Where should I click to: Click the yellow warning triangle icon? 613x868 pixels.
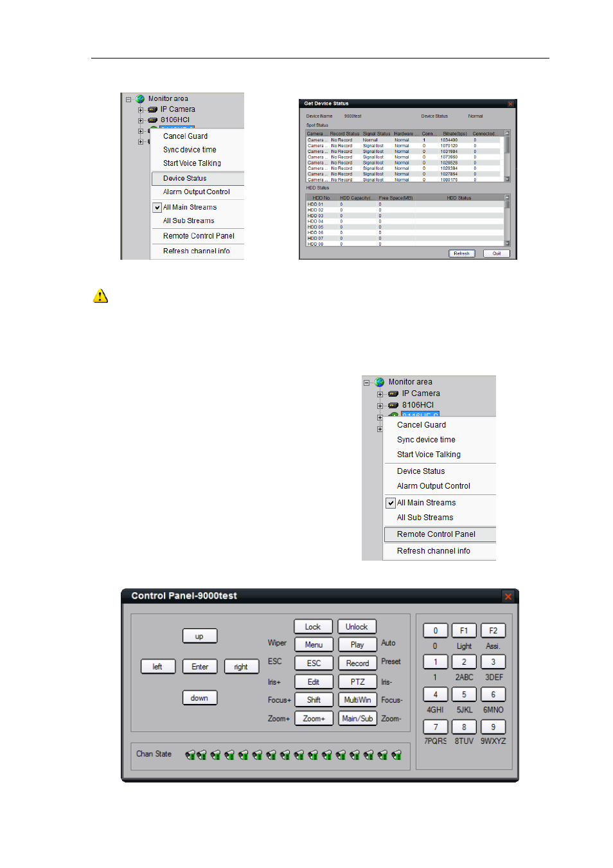[x=100, y=296]
